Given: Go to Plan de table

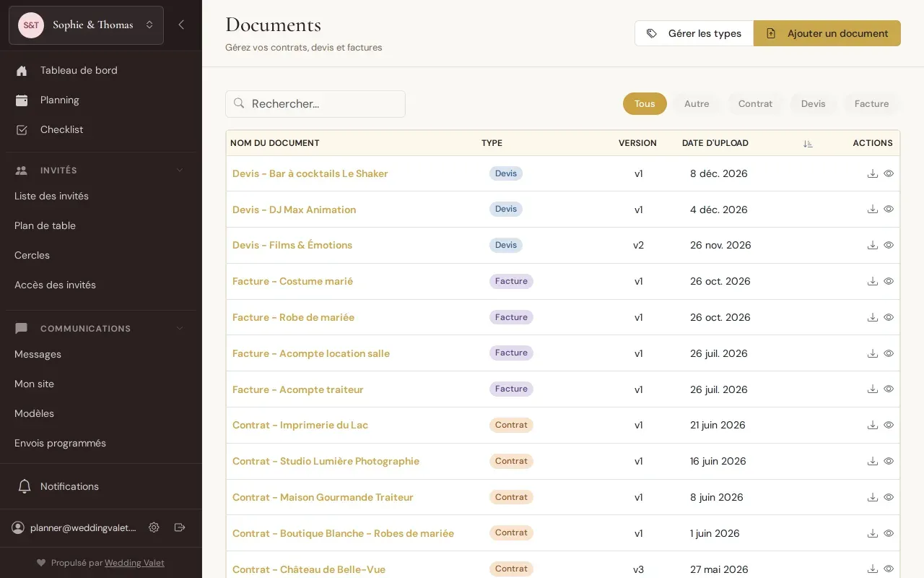Looking at the screenshot, I should [x=45, y=225].
